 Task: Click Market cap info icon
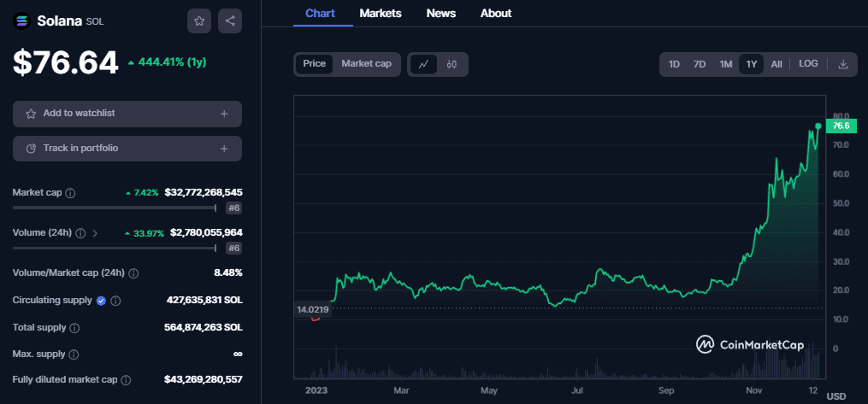tap(70, 193)
